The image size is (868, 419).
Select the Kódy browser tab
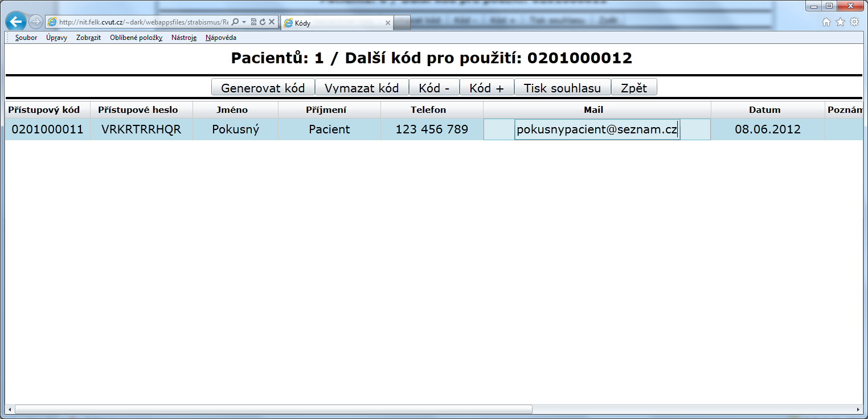(337, 23)
